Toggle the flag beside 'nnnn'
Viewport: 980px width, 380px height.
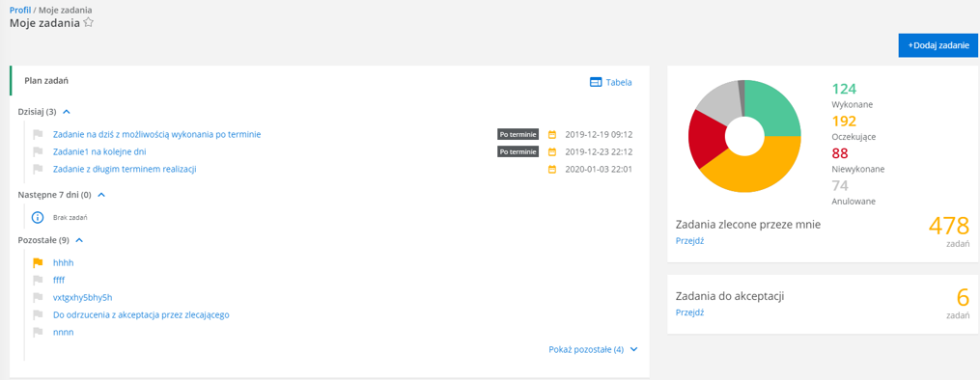pyautogui.click(x=38, y=333)
